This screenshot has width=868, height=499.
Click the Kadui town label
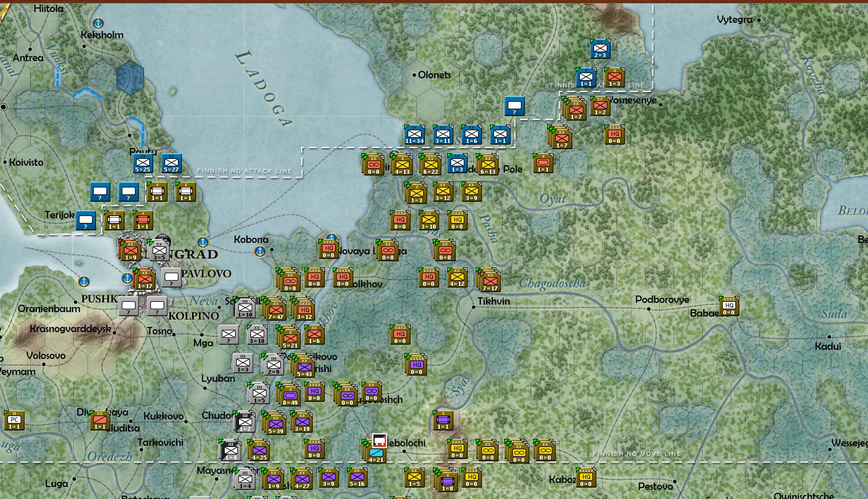click(x=828, y=346)
